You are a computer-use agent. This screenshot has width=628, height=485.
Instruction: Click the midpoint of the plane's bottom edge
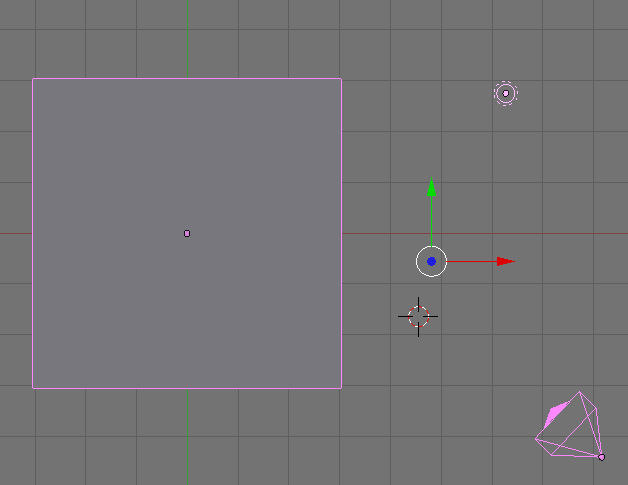click(187, 387)
